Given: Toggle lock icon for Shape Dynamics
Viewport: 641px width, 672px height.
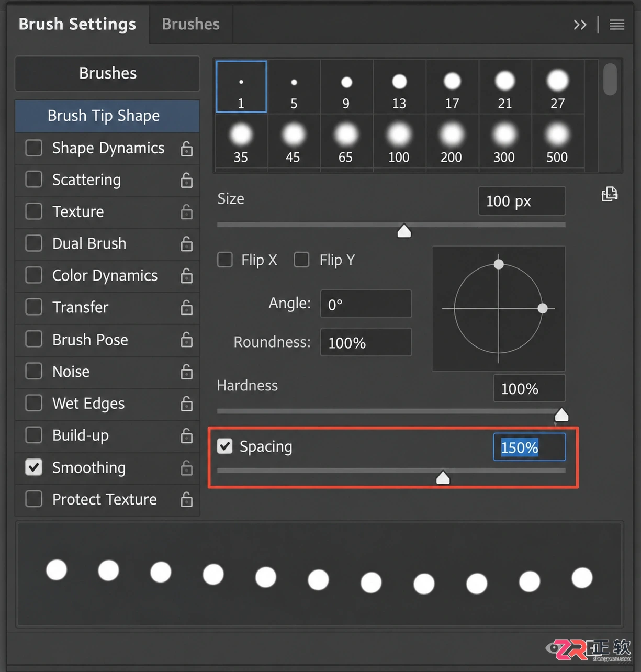Looking at the screenshot, I should (187, 149).
